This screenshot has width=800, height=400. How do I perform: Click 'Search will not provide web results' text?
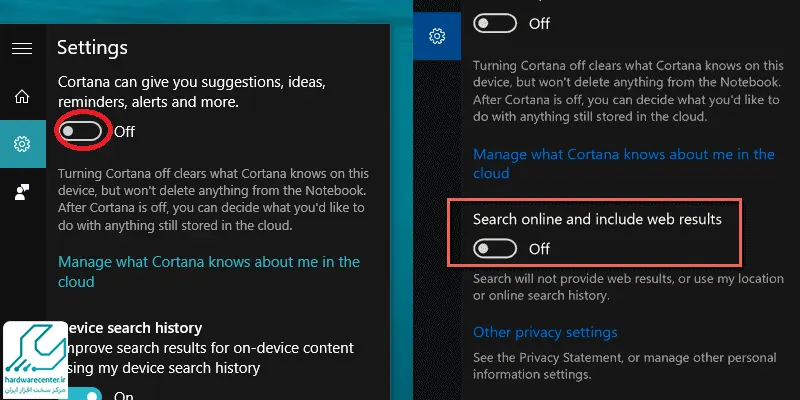pyautogui.click(x=628, y=287)
